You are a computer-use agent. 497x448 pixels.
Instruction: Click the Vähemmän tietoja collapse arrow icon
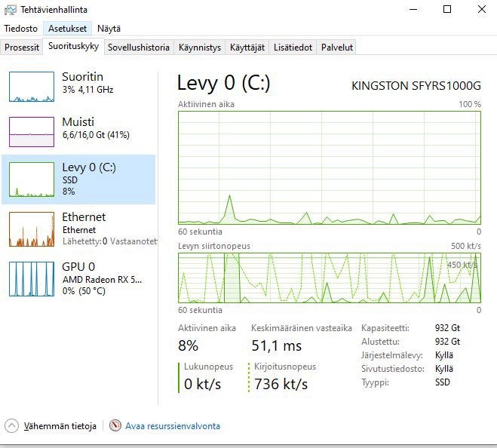pos(12,425)
